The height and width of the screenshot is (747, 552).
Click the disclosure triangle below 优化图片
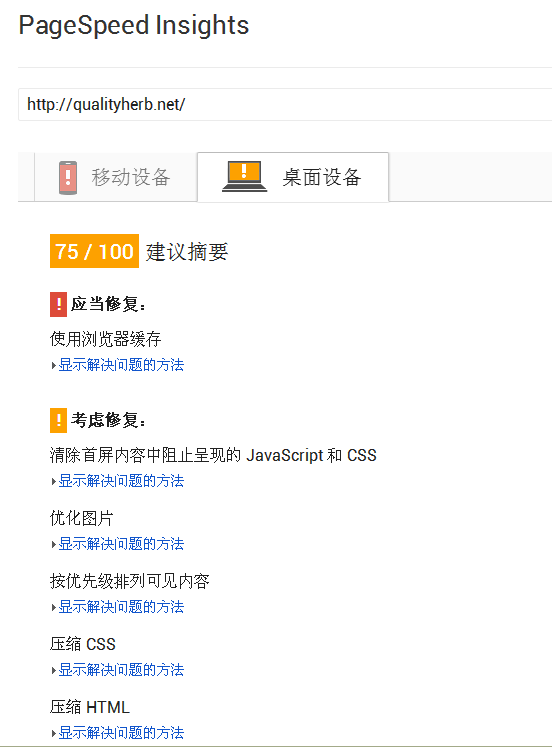coord(53,545)
